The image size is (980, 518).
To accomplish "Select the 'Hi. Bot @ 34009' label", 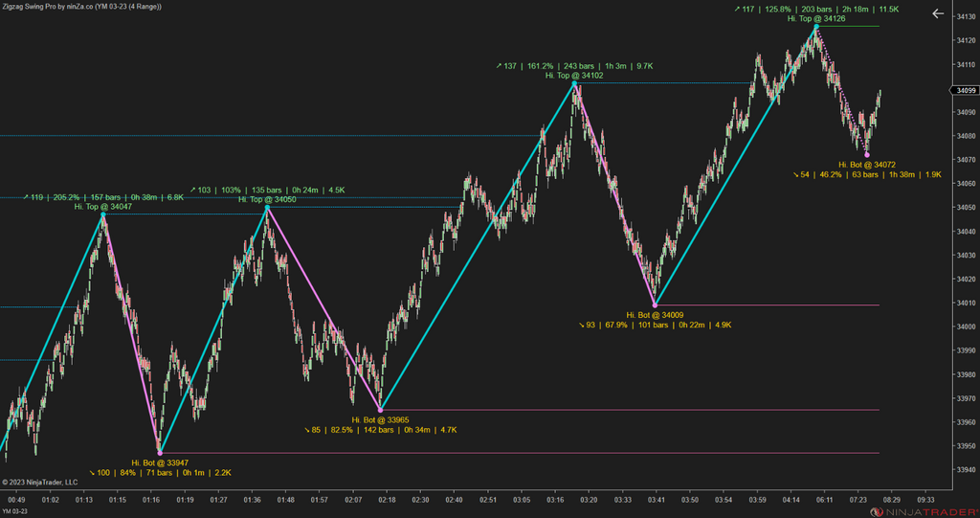I will point(655,315).
